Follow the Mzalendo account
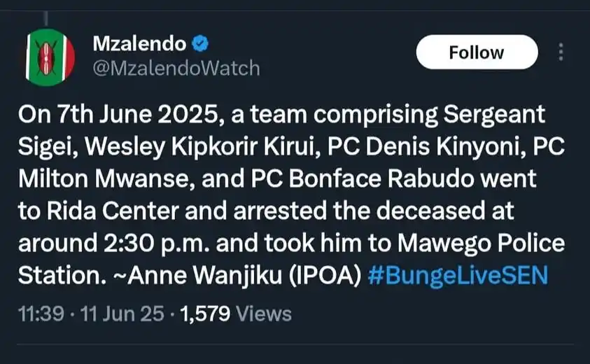590x364 pixels. click(x=477, y=52)
